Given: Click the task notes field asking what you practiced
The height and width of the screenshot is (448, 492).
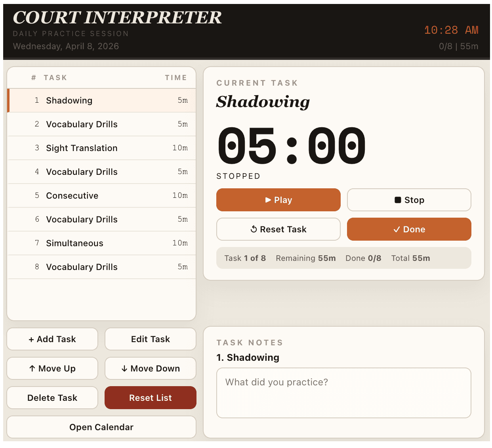Looking at the screenshot, I should (x=343, y=392).
